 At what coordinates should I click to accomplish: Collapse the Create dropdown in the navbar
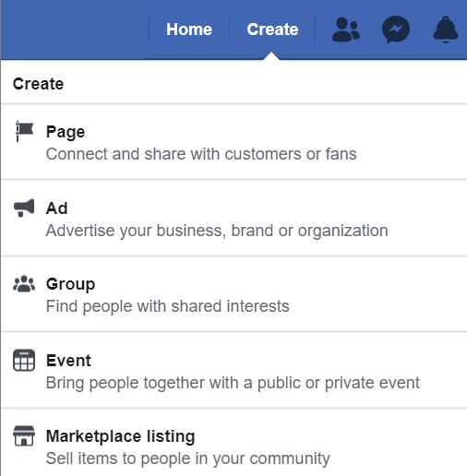(x=272, y=30)
